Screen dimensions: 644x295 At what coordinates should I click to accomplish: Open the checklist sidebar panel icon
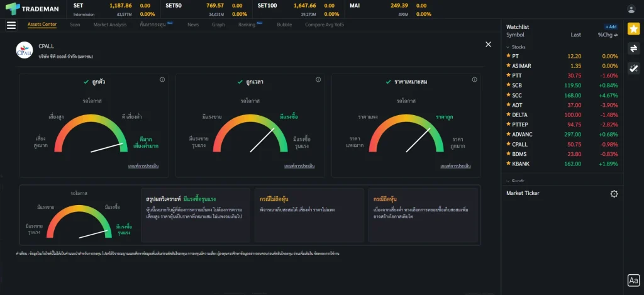pos(633,68)
